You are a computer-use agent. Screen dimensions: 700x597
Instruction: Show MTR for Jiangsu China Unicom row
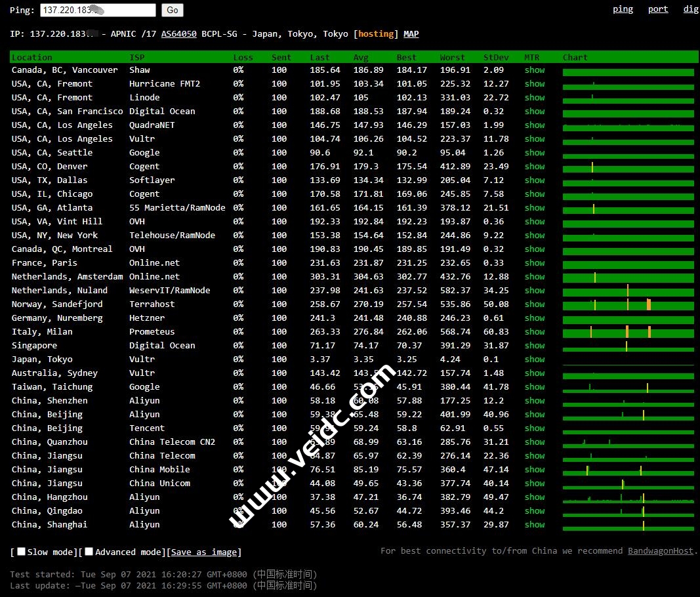pos(535,484)
